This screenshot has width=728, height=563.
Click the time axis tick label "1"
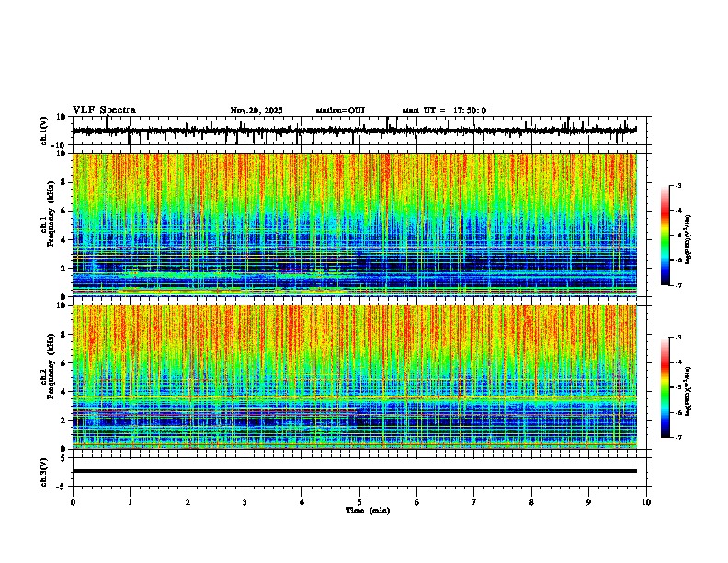coord(130,502)
